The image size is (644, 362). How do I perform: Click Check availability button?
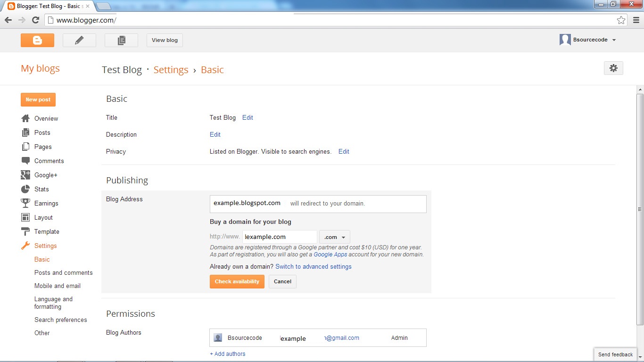coord(237,281)
